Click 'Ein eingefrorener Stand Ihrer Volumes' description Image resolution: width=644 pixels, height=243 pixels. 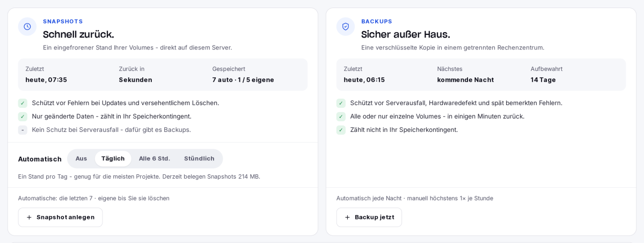[137, 48]
